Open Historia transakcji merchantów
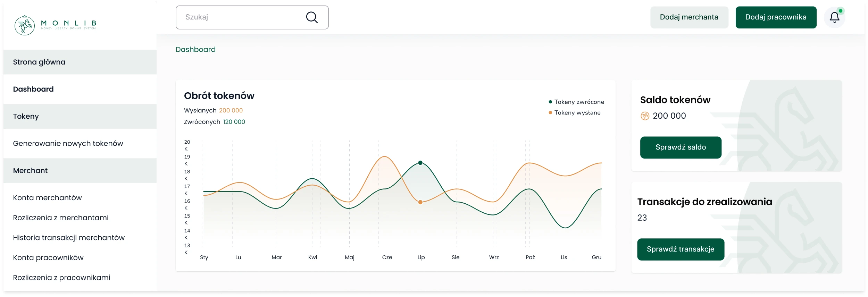Screen dimensions: 868x297 [x=69, y=238]
